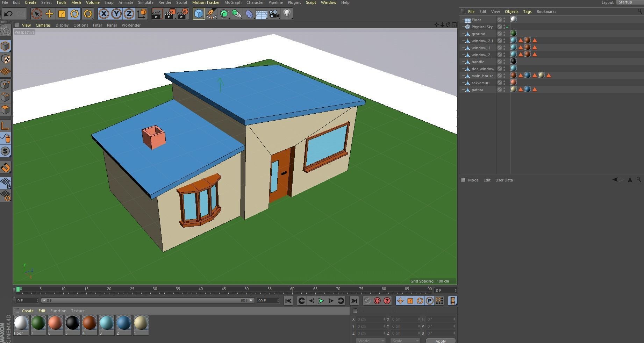The width and height of the screenshot is (644, 343).
Task: Click the floor/grid environment icon
Action: [x=262, y=14]
